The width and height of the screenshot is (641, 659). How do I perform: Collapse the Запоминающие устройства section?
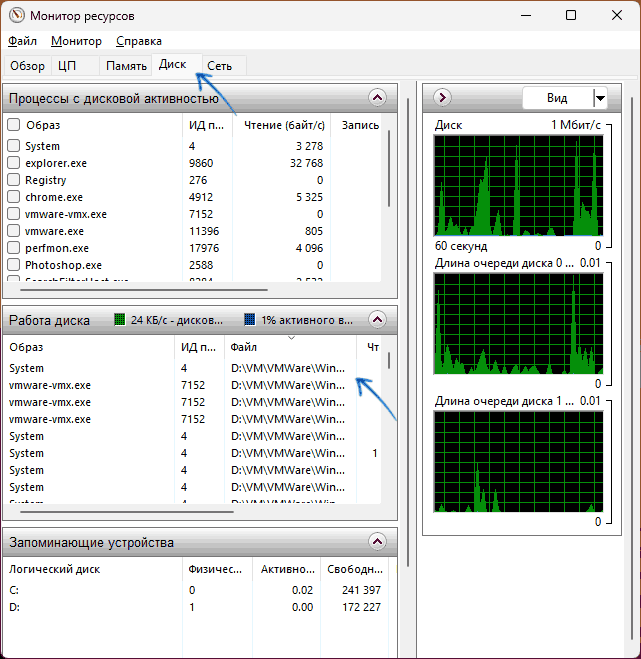(377, 542)
